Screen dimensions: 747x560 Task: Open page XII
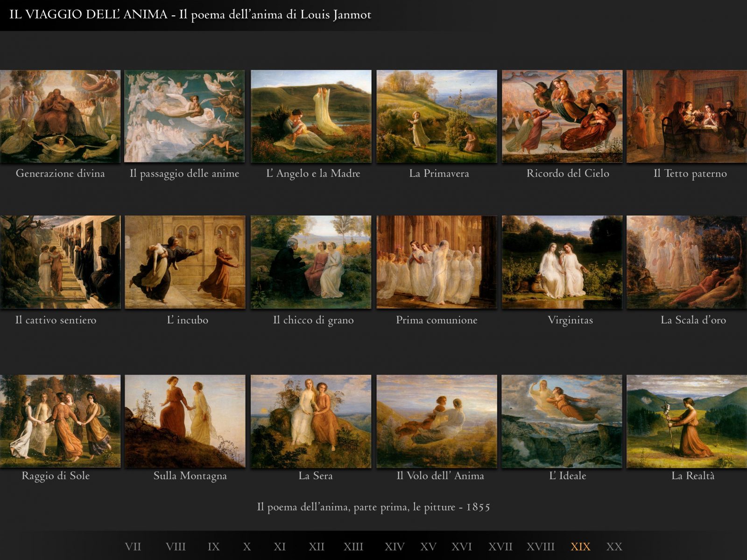click(316, 546)
